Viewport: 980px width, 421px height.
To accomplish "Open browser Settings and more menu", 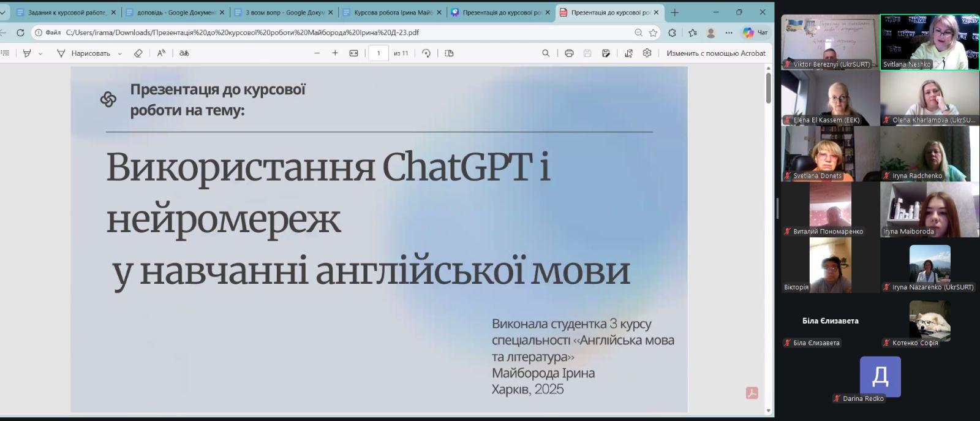I will 729,32.
